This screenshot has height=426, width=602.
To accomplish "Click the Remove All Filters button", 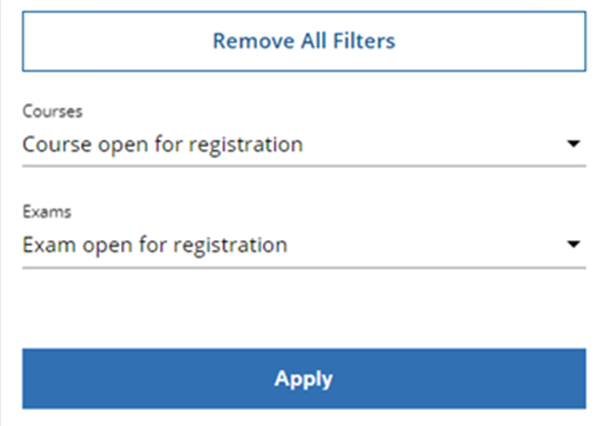I will click(303, 42).
